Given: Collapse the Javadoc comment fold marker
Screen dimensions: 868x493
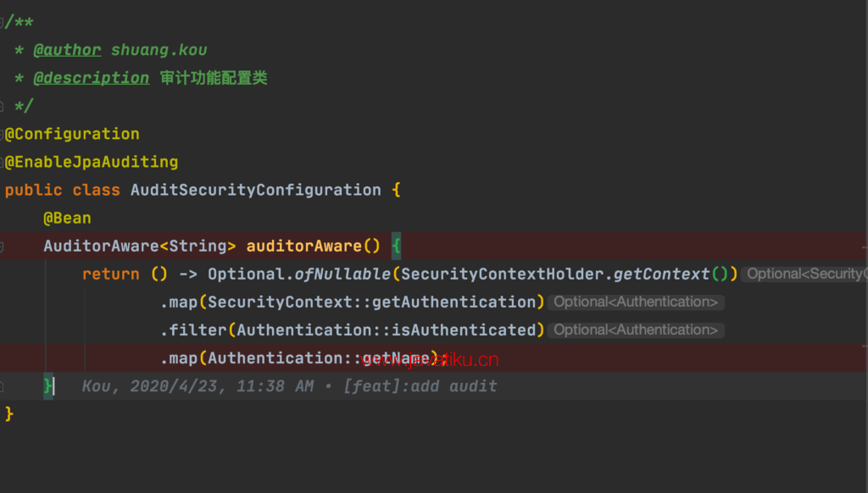Looking at the screenshot, I should coord(3,23).
